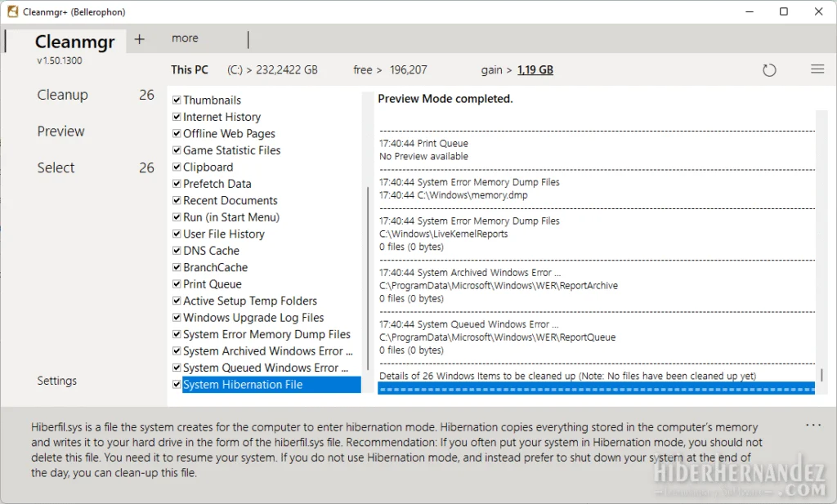Toggle the Internet History checkbox
This screenshot has height=504, width=837.
(x=175, y=117)
